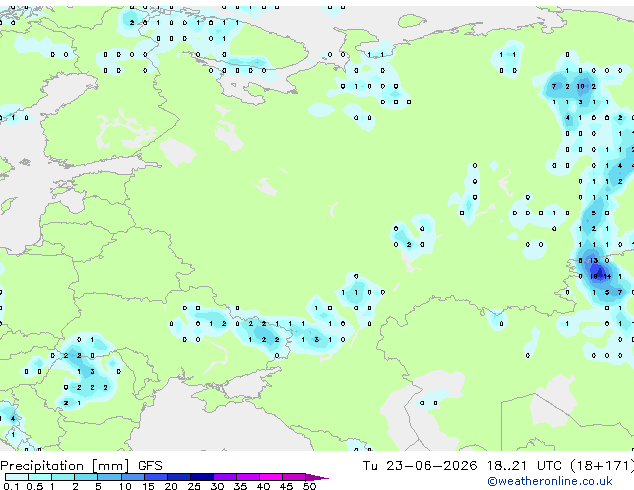
Task: Click the '0.1' legend scale label
Action: (x=12, y=486)
